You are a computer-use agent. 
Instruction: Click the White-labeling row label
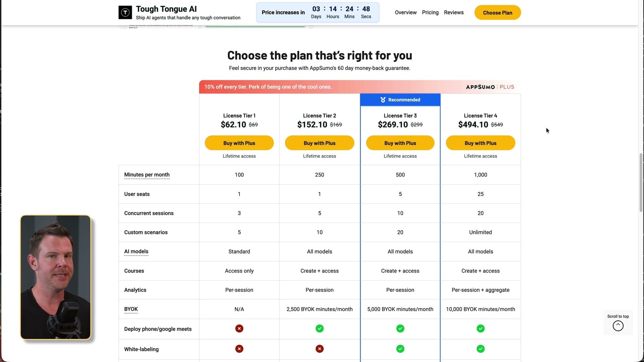142,349
